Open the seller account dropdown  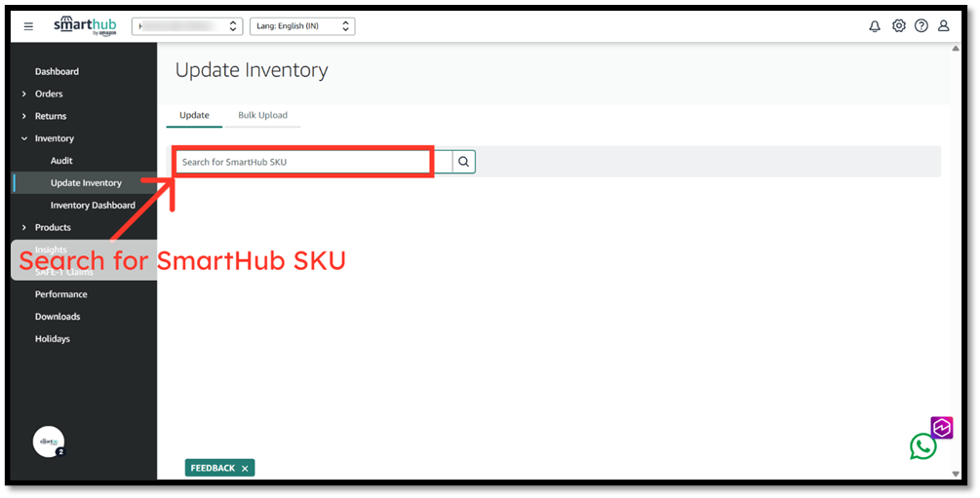pos(187,26)
